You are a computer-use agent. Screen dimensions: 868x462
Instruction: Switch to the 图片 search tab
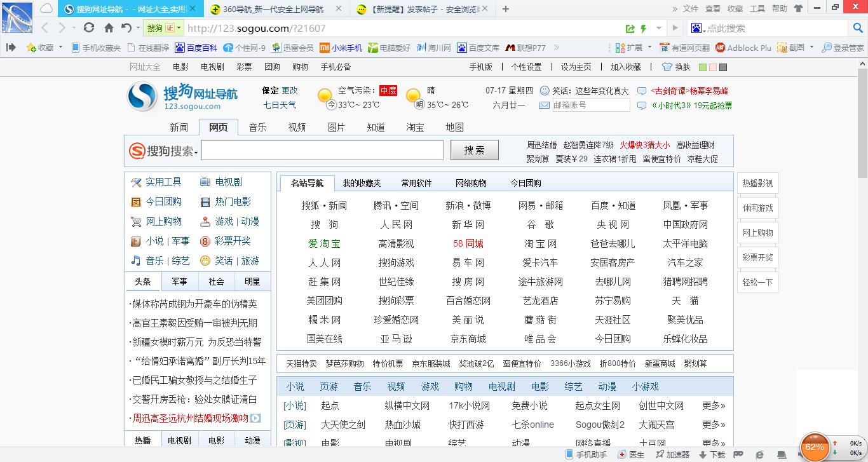click(x=337, y=127)
